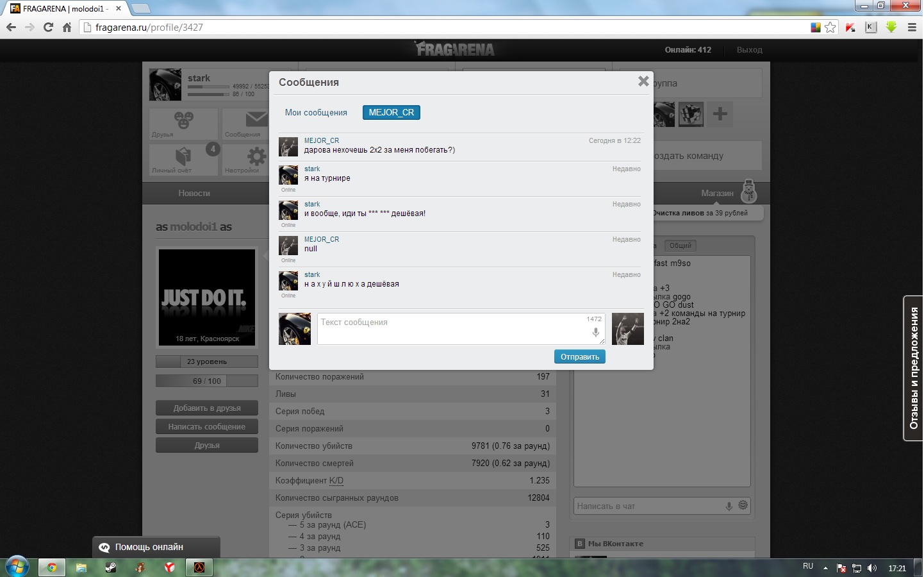The image size is (924, 577).
Task: Click the Очистка ливов за 39 рублей banner
Action: point(700,213)
